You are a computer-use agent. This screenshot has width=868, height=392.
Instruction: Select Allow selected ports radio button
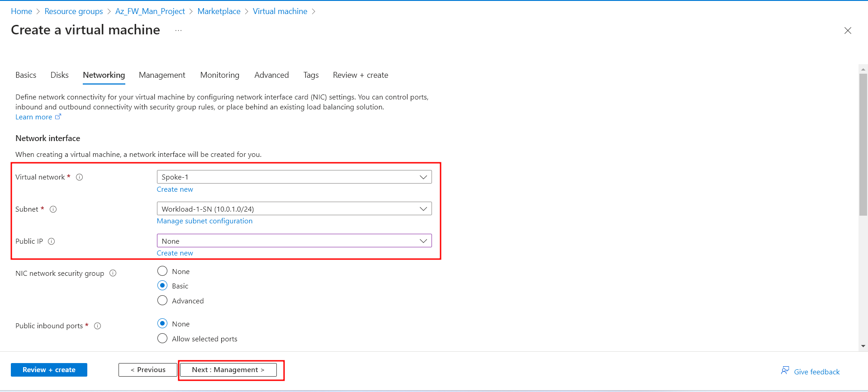click(x=162, y=339)
